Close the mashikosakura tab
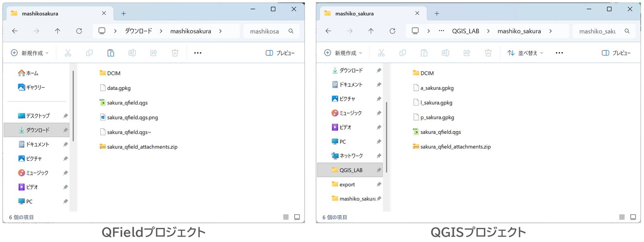Image resolution: width=644 pixels, height=242 pixels. (x=104, y=13)
